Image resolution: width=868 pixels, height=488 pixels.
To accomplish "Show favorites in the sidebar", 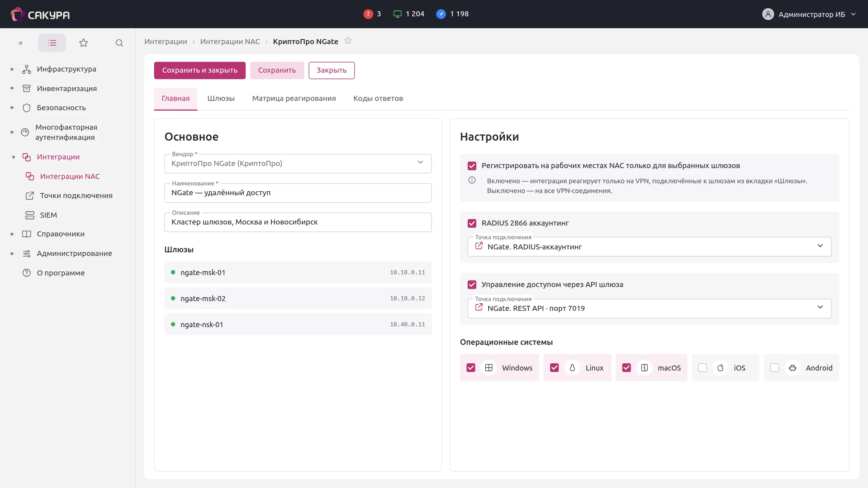I will pos(84,43).
